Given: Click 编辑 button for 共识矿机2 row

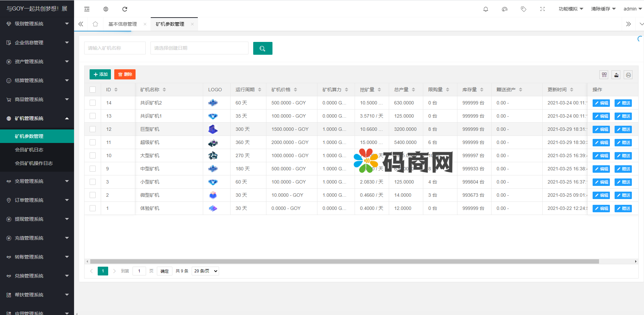Looking at the screenshot, I should [x=601, y=103].
